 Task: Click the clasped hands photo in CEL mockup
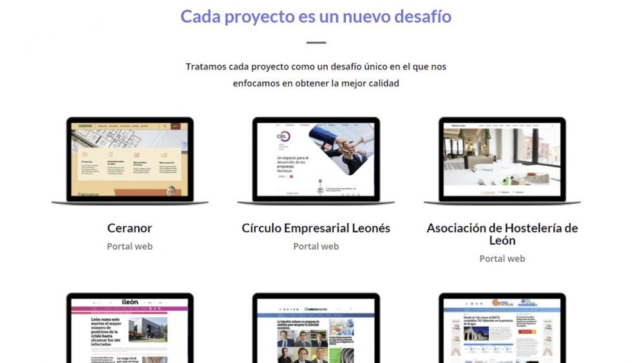(343, 148)
